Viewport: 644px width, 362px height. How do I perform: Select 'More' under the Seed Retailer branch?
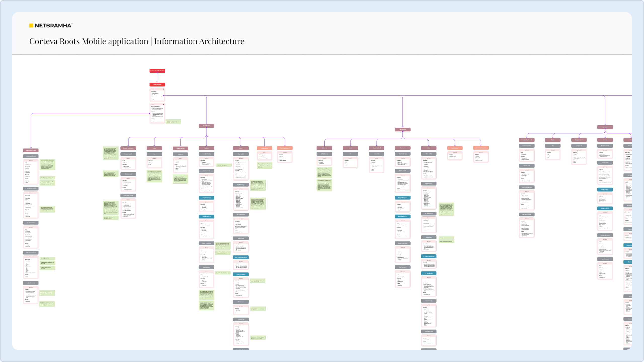tap(241, 148)
